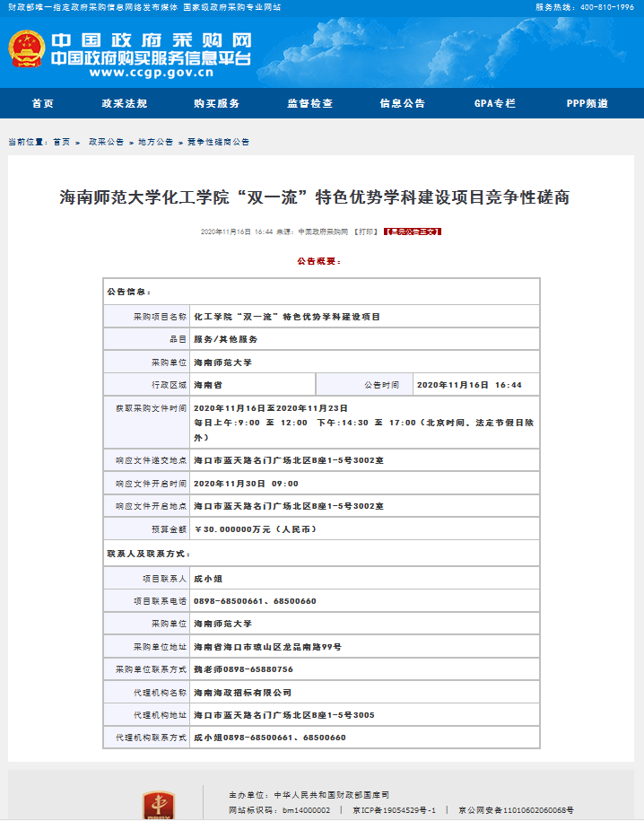The height and width of the screenshot is (821, 644).
Task: Open the 首页 navigation menu item
Action: coord(43,103)
